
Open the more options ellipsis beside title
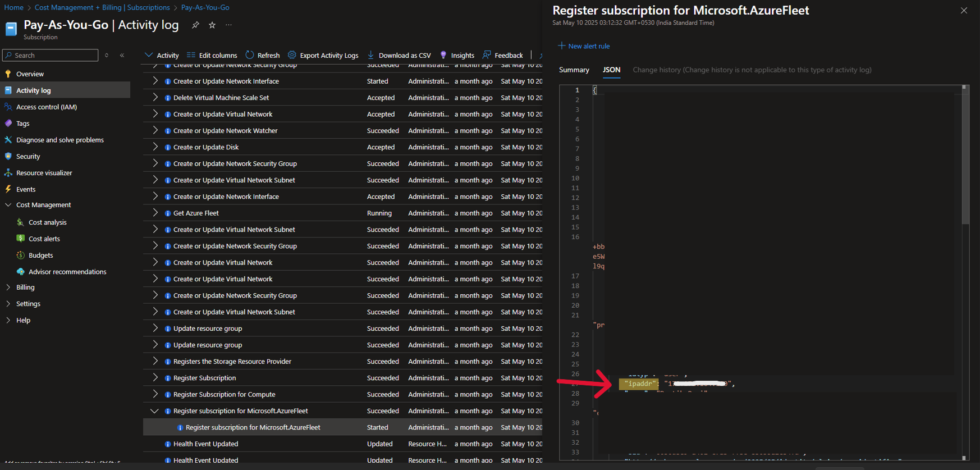tap(228, 25)
